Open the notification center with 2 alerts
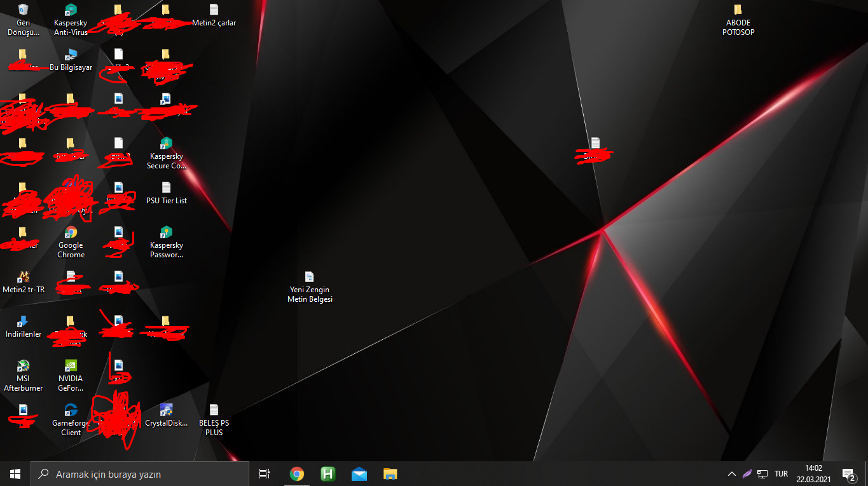Image resolution: width=868 pixels, height=486 pixels. [848, 474]
